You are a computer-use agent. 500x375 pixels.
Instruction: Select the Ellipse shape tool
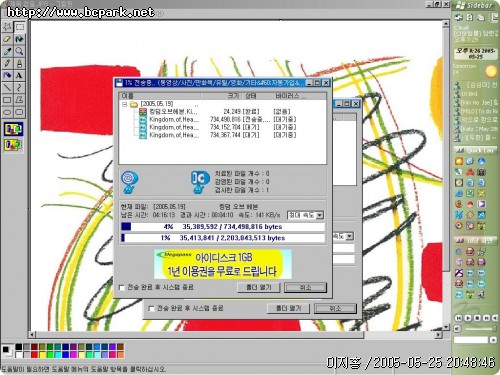coord(7,112)
